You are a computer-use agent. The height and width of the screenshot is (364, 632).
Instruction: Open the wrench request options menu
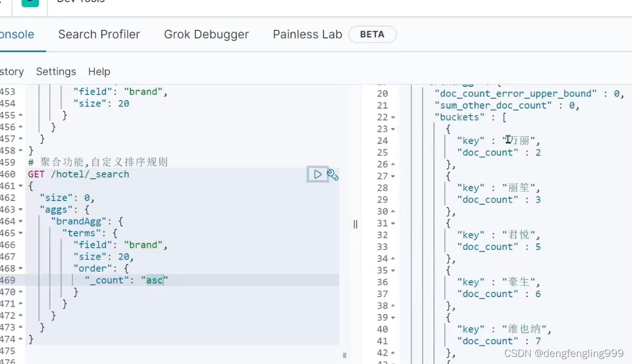pyautogui.click(x=333, y=175)
